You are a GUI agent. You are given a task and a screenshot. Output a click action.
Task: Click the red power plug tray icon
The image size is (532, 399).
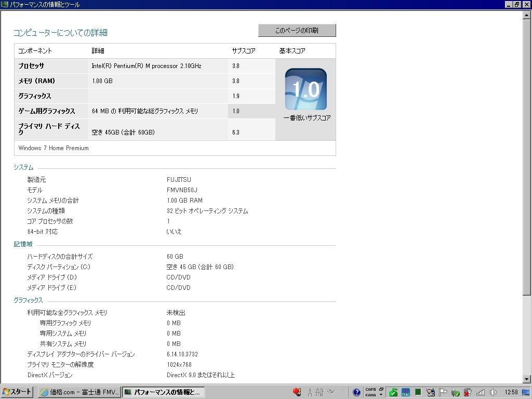[x=468, y=393]
